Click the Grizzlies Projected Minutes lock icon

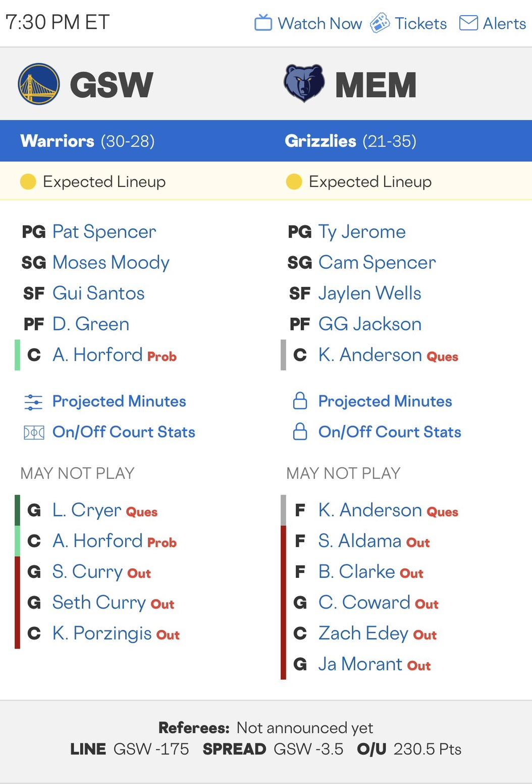(x=300, y=401)
